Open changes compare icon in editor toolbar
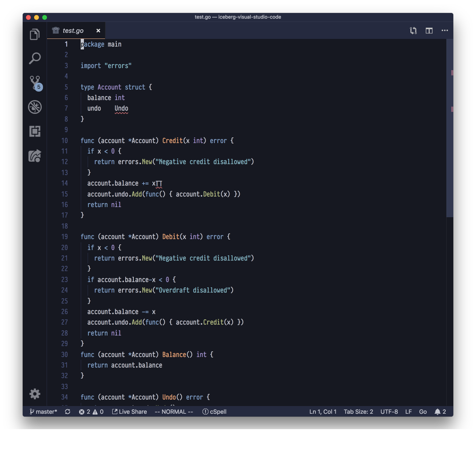 (413, 31)
